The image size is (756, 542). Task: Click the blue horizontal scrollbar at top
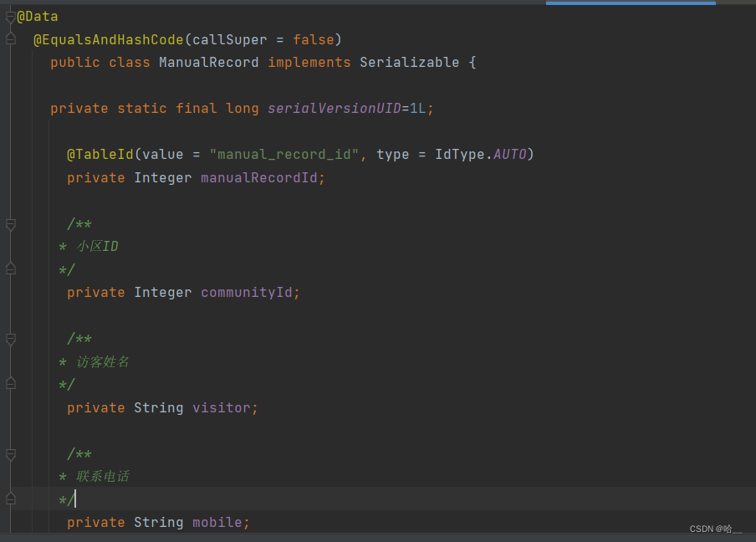coord(630,3)
